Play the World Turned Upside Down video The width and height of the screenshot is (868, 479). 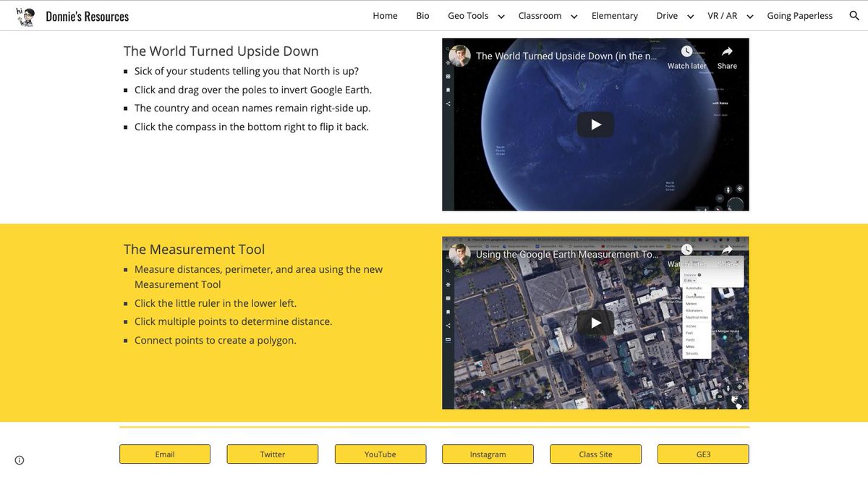[x=595, y=124]
